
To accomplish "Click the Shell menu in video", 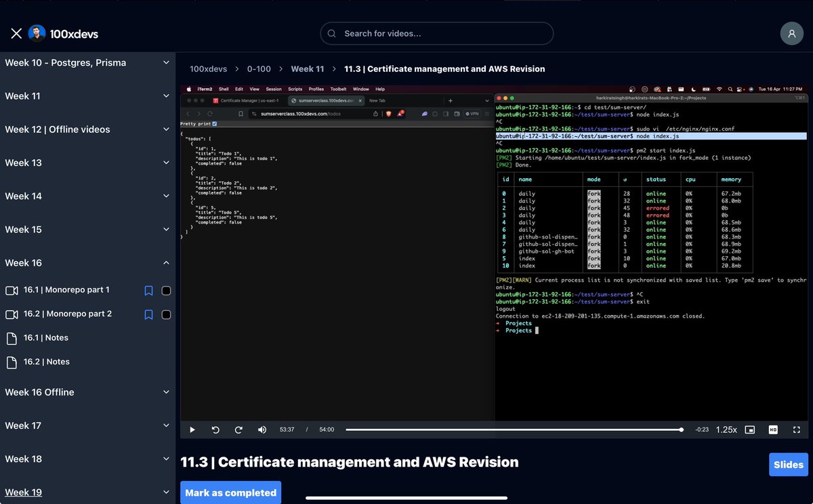I will (224, 89).
